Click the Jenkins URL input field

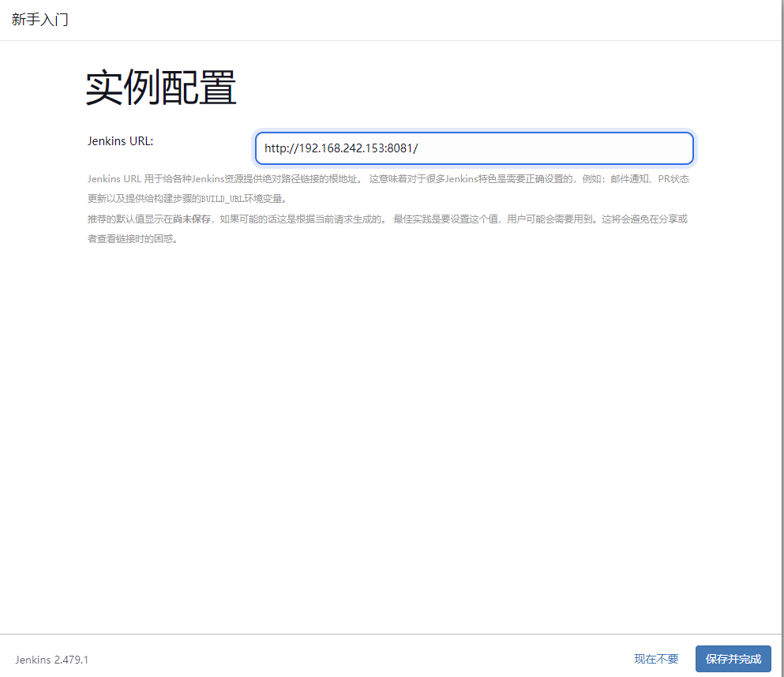[474, 148]
